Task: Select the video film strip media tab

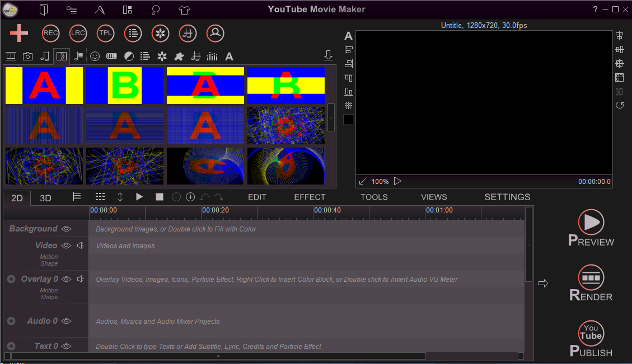Action: click(x=11, y=56)
